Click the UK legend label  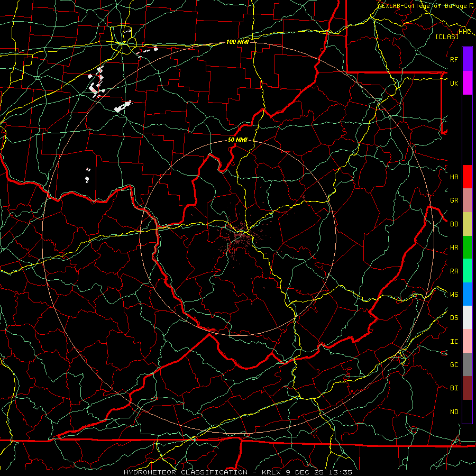(x=454, y=83)
